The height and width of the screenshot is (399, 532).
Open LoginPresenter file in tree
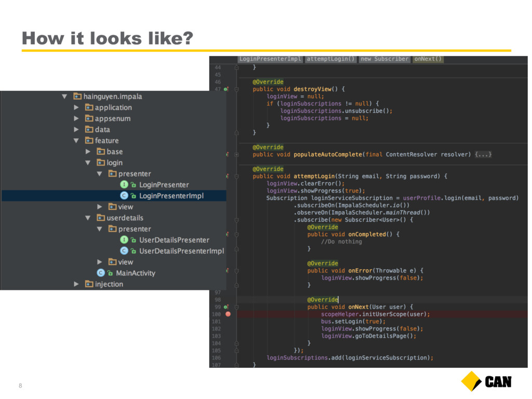[x=164, y=185]
